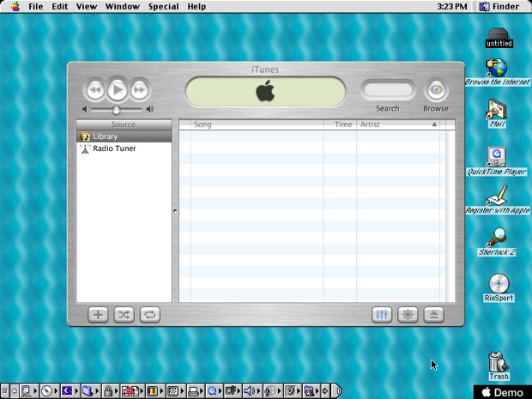The image size is (532, 399).
Task: Click the Control Strip close box
Action: 4,391
